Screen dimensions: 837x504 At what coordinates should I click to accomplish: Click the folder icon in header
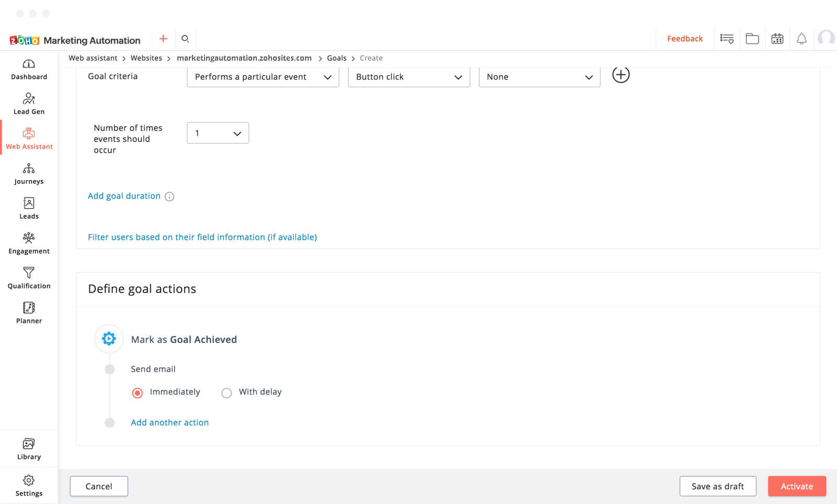point(752,39)
